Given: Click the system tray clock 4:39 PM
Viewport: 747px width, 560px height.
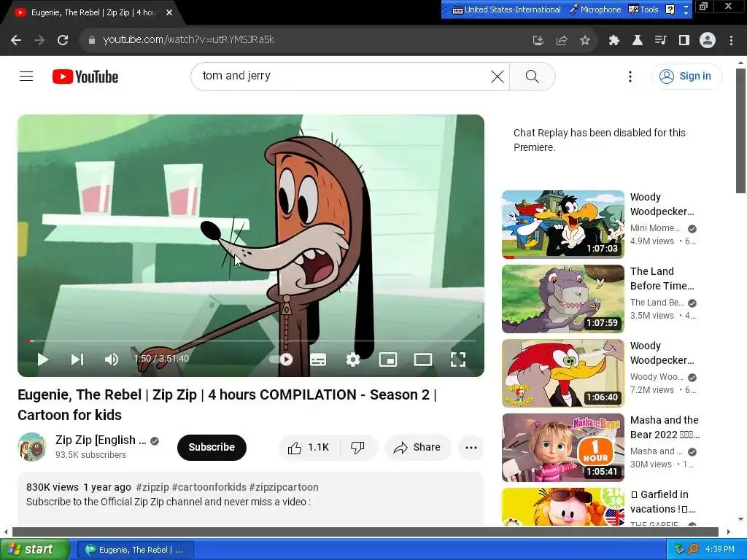Looking at the screenshot, I should tap(720, 549).
